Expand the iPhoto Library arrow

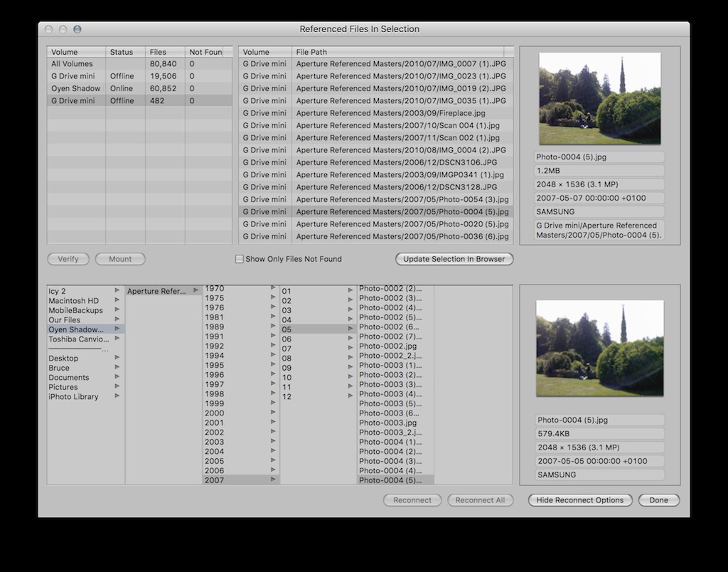pyautogui.click(x=117, y=396)
